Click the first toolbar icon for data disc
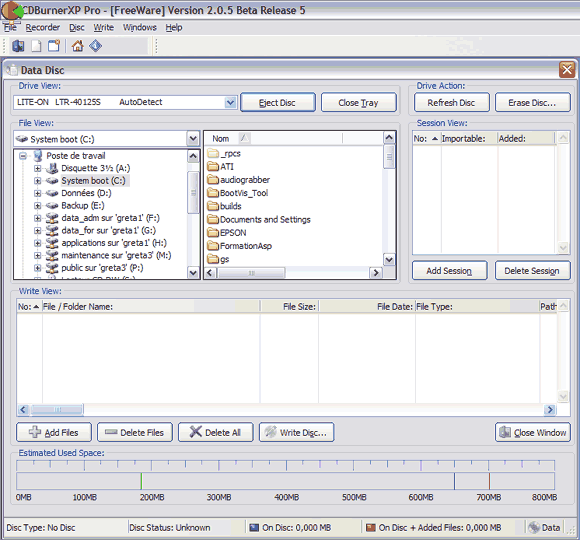 tap(18, 46)
